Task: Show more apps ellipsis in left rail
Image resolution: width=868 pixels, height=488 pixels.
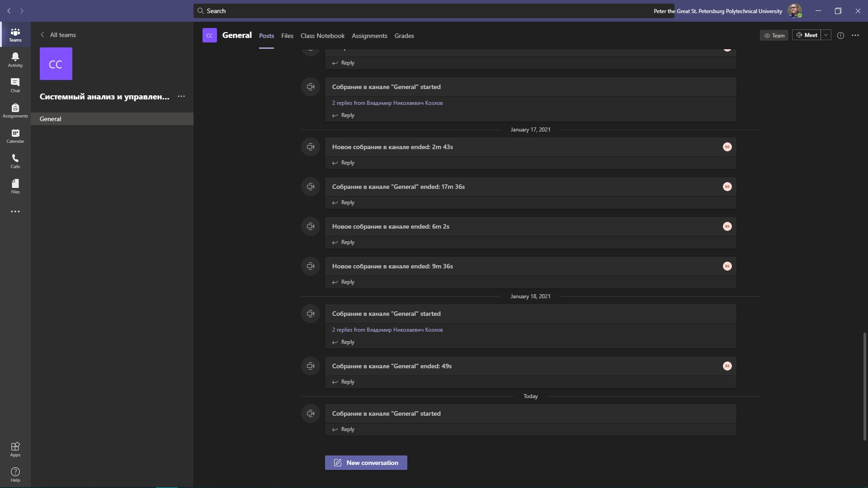Action: coord(15,211)
